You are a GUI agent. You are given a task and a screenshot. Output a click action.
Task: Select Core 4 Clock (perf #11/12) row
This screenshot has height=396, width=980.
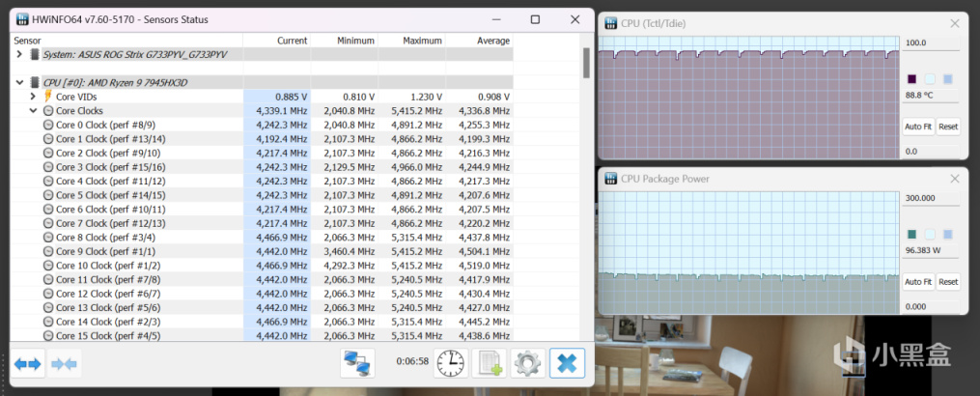(x=263, y=181)
